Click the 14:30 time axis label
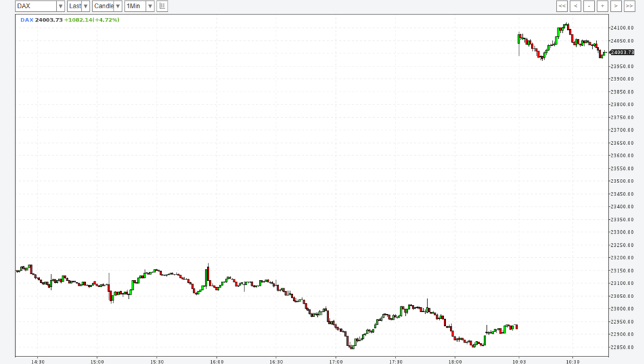This screenshot has height=364, width=644. [x=37, y=361]
